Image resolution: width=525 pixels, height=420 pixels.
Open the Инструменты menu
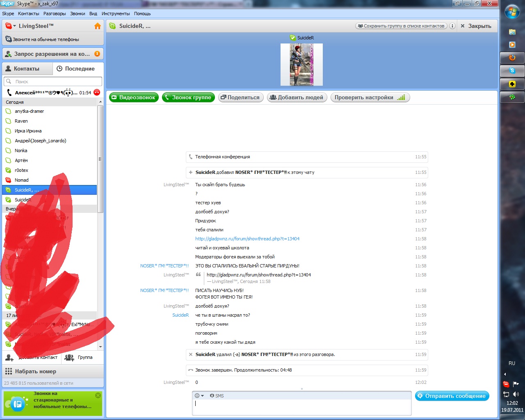pos(116,14)
